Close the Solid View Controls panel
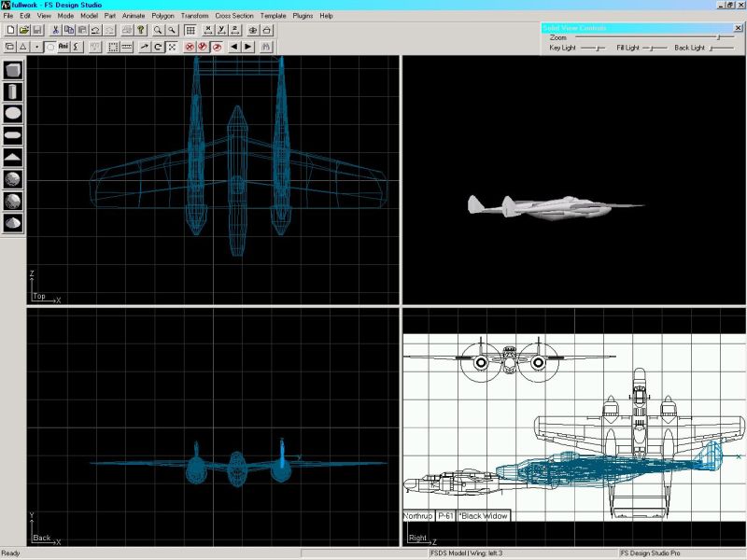Viewport: 747px width, 560px height. click(739, 28)
